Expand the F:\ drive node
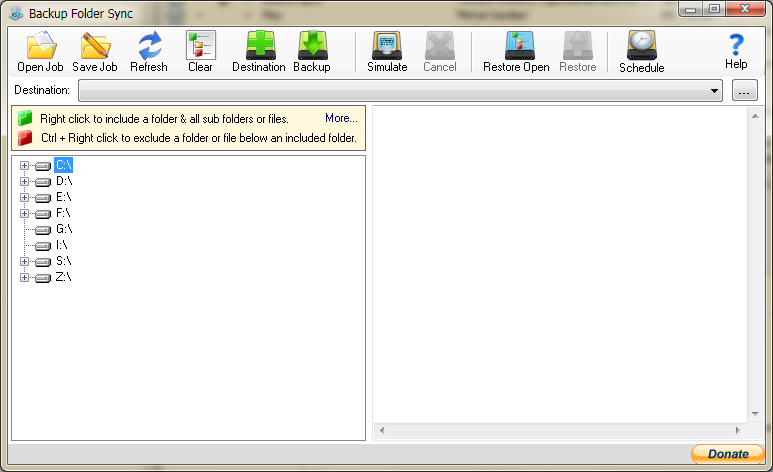 (24, 214)
